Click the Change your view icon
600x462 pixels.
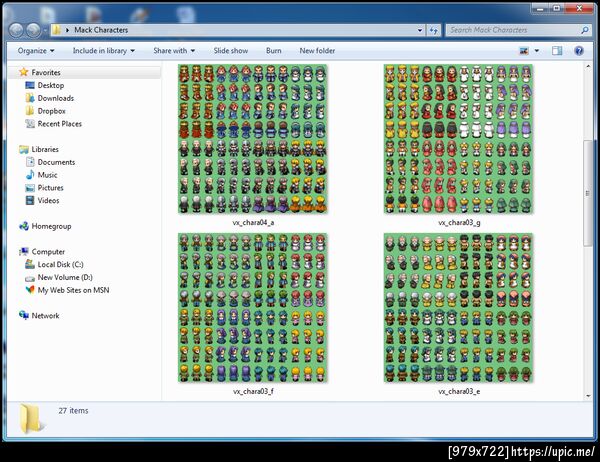click(x=524, y=51)
